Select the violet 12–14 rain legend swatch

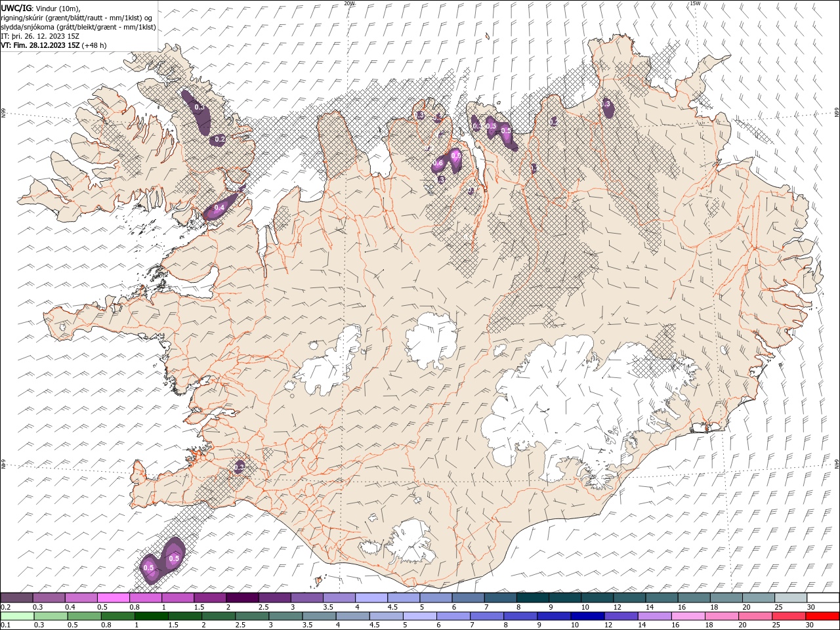620,616
